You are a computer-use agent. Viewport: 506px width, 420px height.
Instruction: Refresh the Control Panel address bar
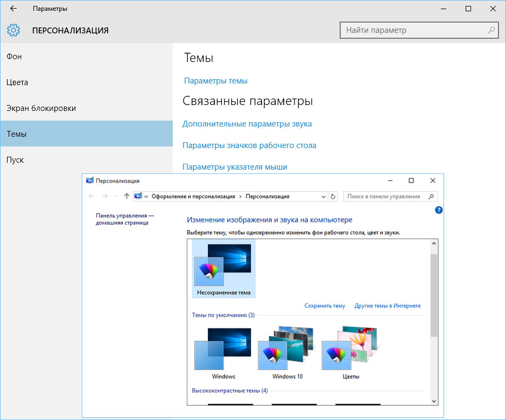(333, 197)
